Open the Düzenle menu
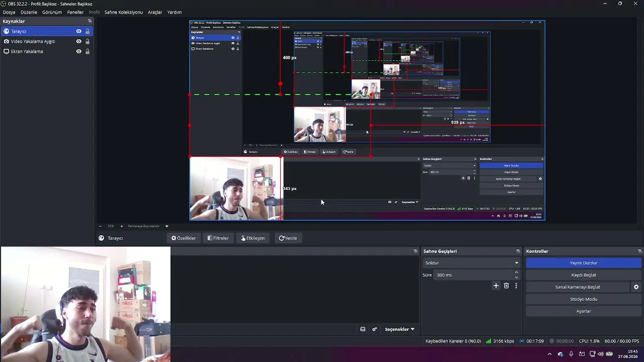Screen dimensions: 644x362 29,12
